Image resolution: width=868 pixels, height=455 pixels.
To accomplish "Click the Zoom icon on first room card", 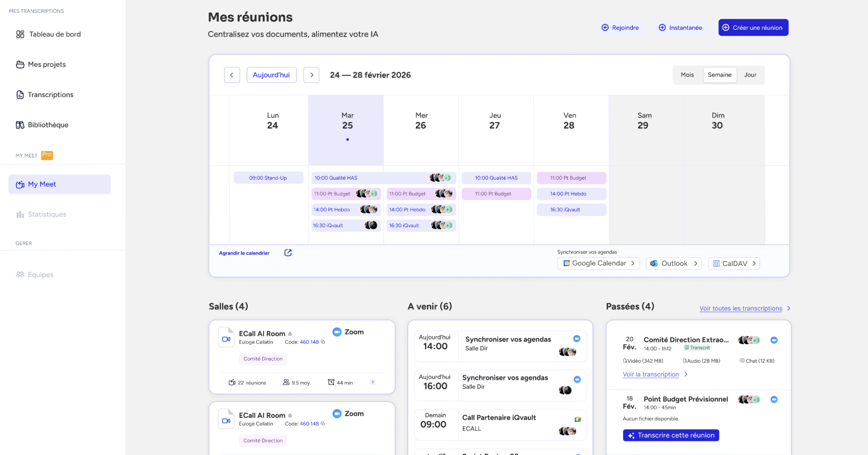I will [337, 332].
